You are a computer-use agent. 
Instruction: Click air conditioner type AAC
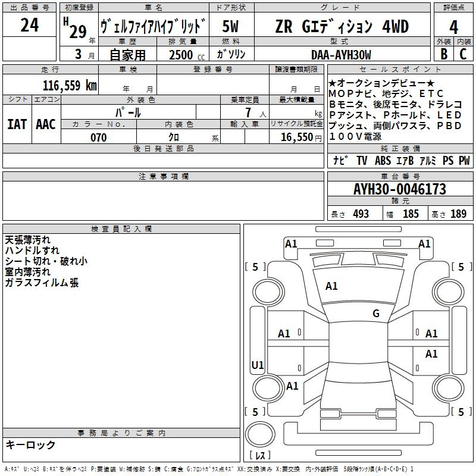point(46,124)
